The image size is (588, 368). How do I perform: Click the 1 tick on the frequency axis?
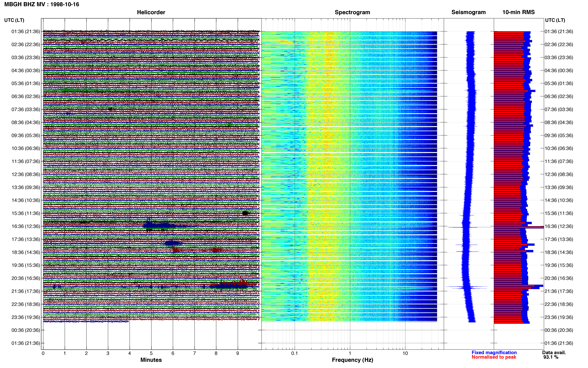click(350, 353)
